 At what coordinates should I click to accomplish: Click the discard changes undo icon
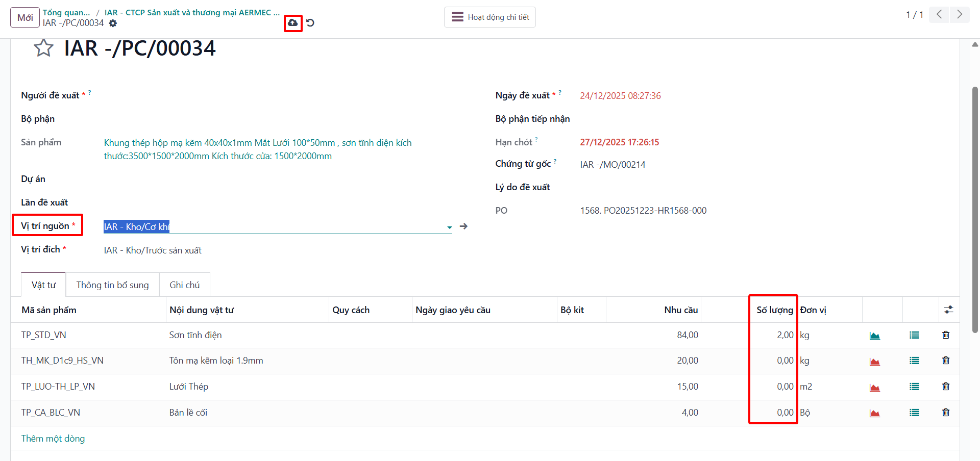click(310, 23)
